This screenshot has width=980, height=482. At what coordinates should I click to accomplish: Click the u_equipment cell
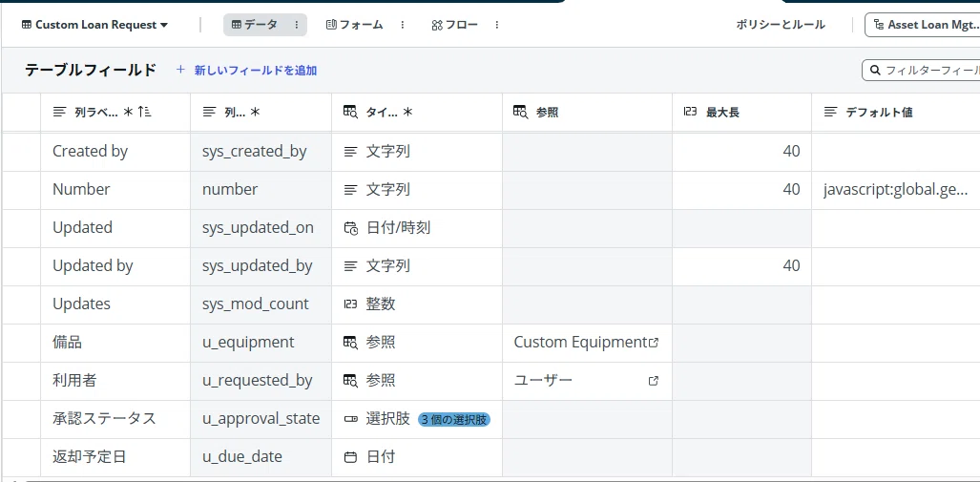261,342
